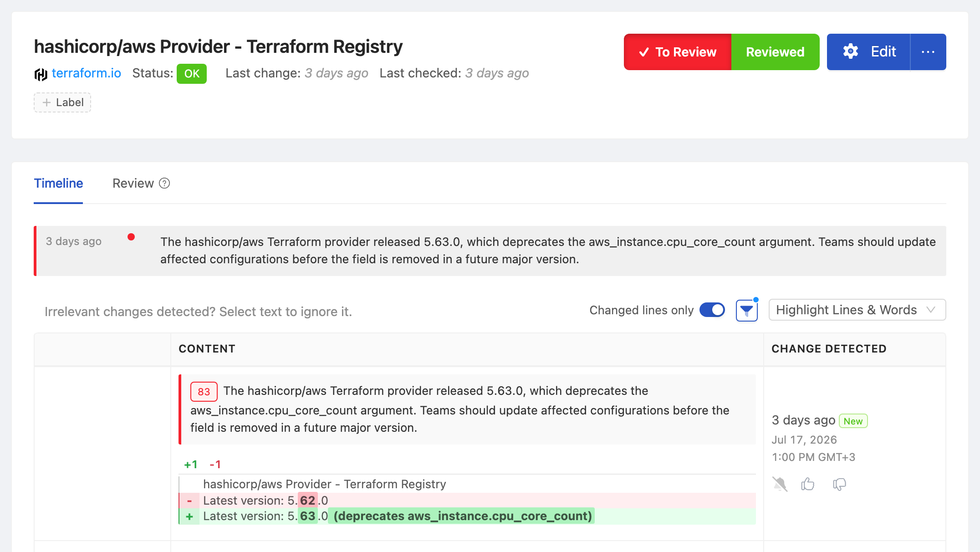This screenshot has width=980, height=552.
Task: Click the CHANGE DETECTED column header
Action: pos(829,349)
